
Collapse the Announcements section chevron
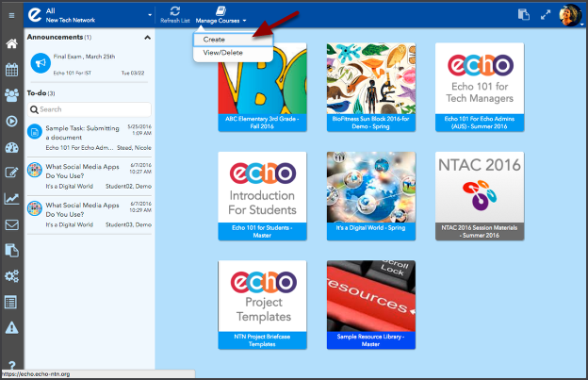tap(147, 38)
